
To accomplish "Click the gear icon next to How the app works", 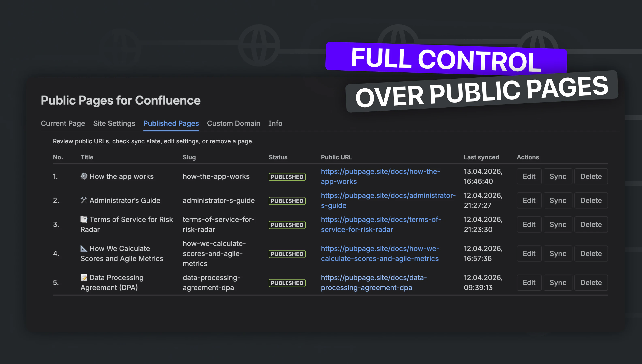I will tap(84, 177).
